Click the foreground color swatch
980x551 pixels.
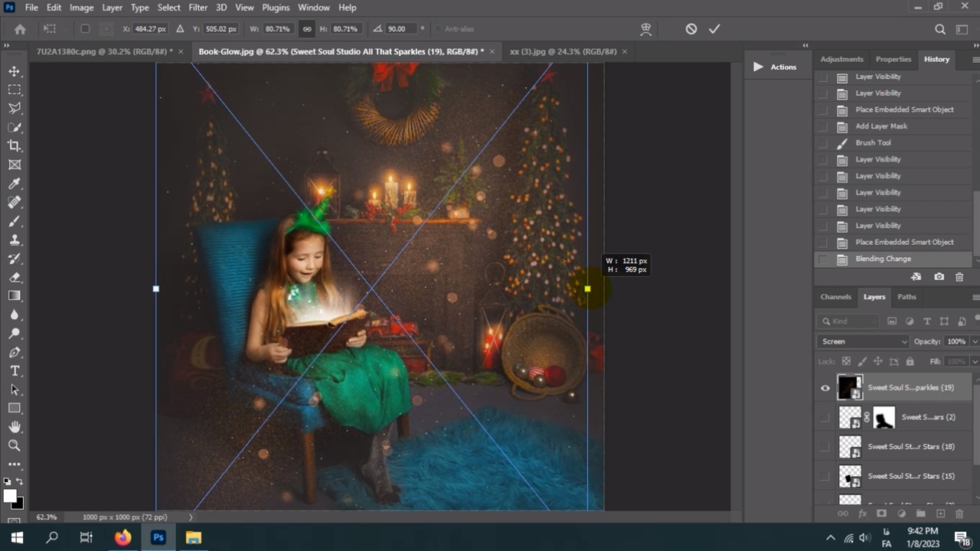point(11,497)
